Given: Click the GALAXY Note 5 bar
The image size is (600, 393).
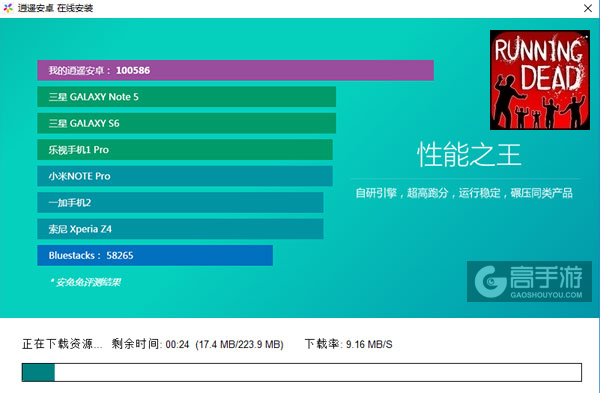Looking at the screenshot, I should (186, 97).
